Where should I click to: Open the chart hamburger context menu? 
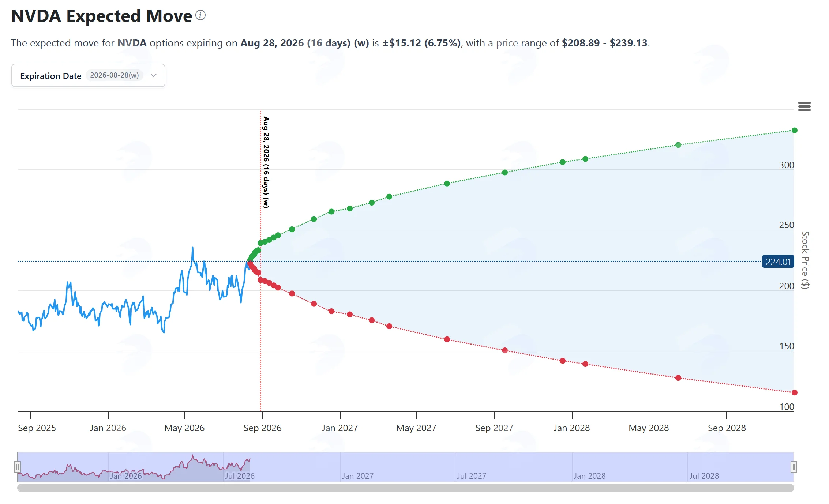tap(804, 106)
